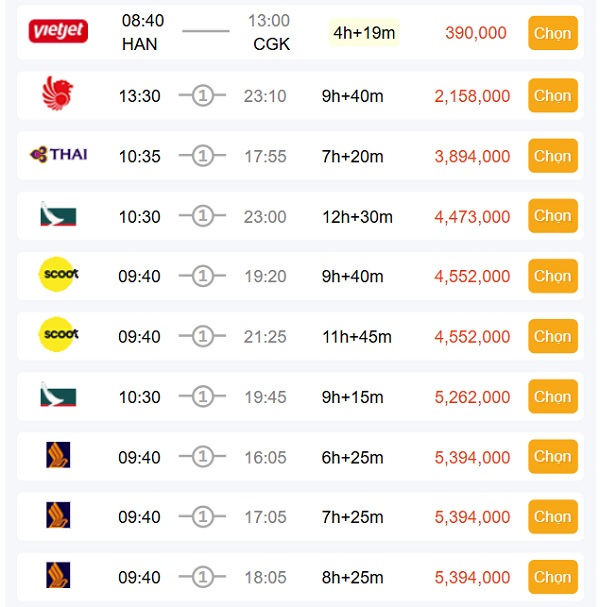Screen dimensions: 600x607
Task: Click Singapore Airlines logo on flight arriving 16:05
Action: (x=58, y=457)
